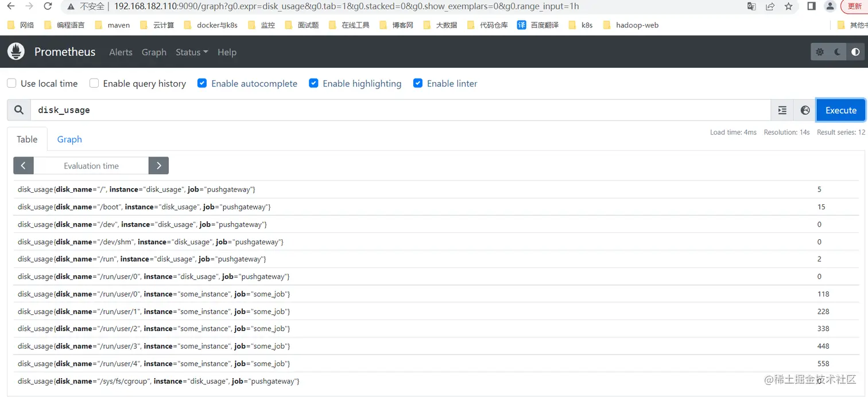Select the browser-preferred theme half-circle icon
Image resolution: width=868 pixels, height=397 pixels.
[855, 52]
